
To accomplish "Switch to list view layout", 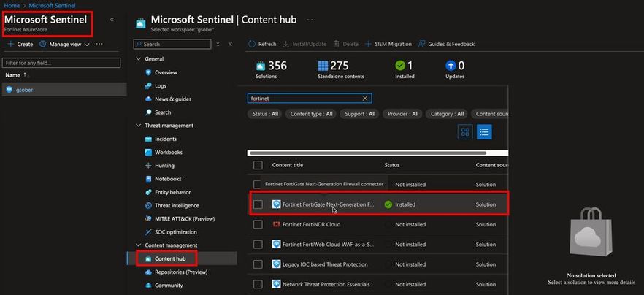I will (483, 132).
